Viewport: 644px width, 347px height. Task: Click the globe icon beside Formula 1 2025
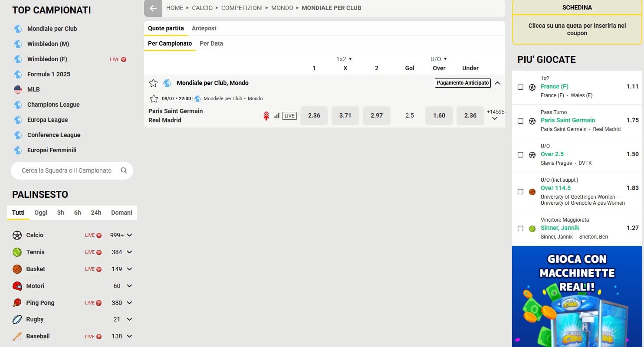(18, 74)
